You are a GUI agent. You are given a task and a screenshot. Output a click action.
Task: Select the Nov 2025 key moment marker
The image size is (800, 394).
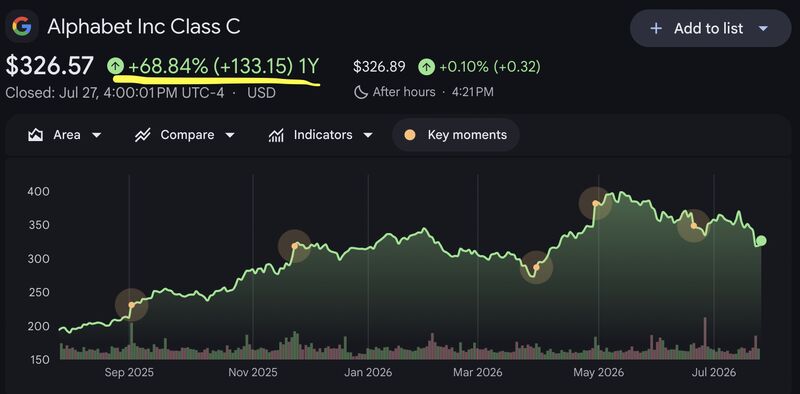point(294,246)
